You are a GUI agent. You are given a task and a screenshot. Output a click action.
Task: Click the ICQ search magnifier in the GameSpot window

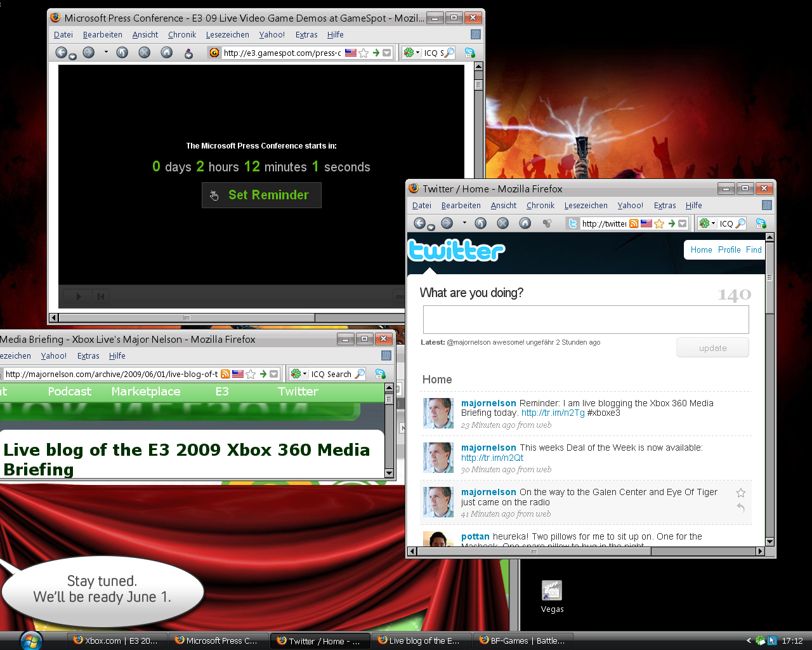(449, 53)
